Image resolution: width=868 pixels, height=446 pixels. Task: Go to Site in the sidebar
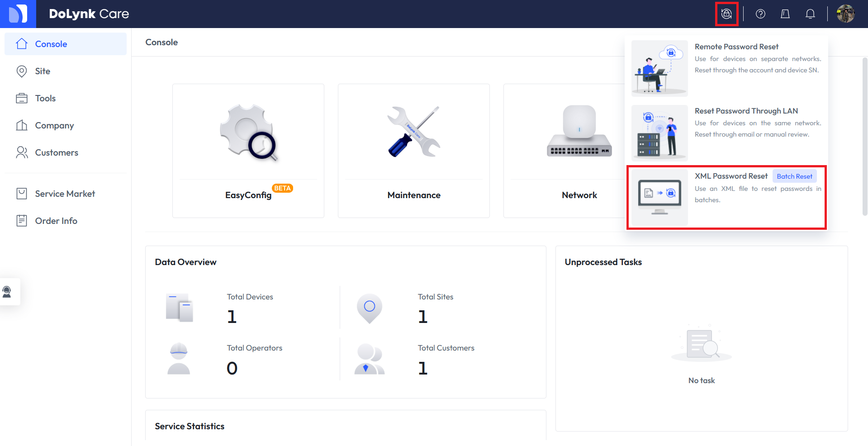[x=66, y=71]
